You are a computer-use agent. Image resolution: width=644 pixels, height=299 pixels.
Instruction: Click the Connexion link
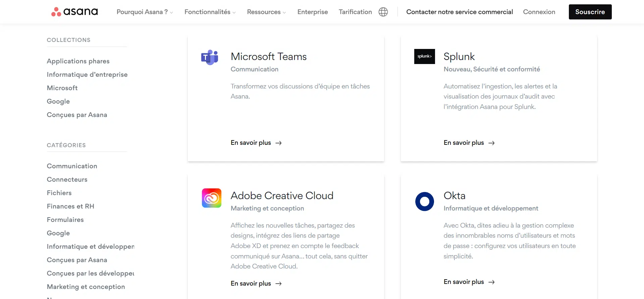click(539, 12)
